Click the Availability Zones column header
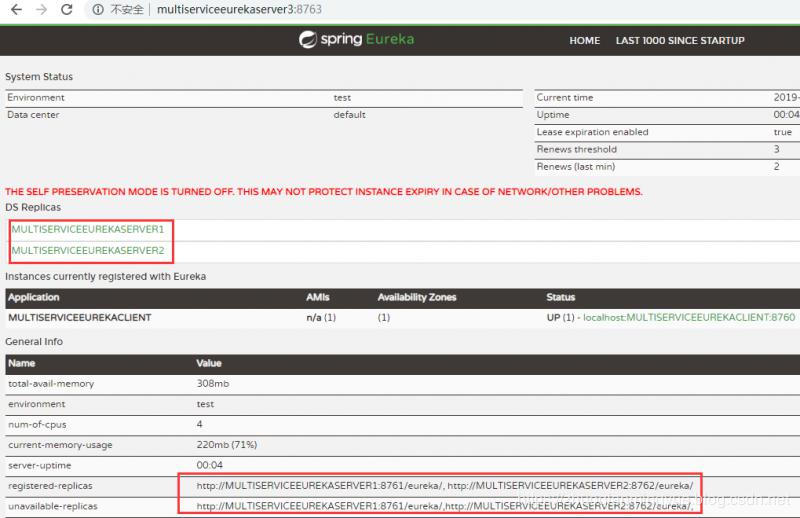 [417, 297]
